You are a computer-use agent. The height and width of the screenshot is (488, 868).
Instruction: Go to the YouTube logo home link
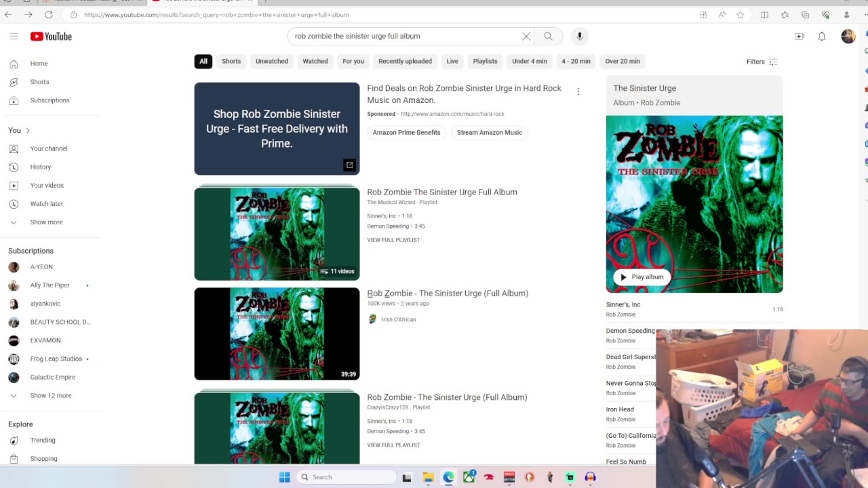(51, 37)
